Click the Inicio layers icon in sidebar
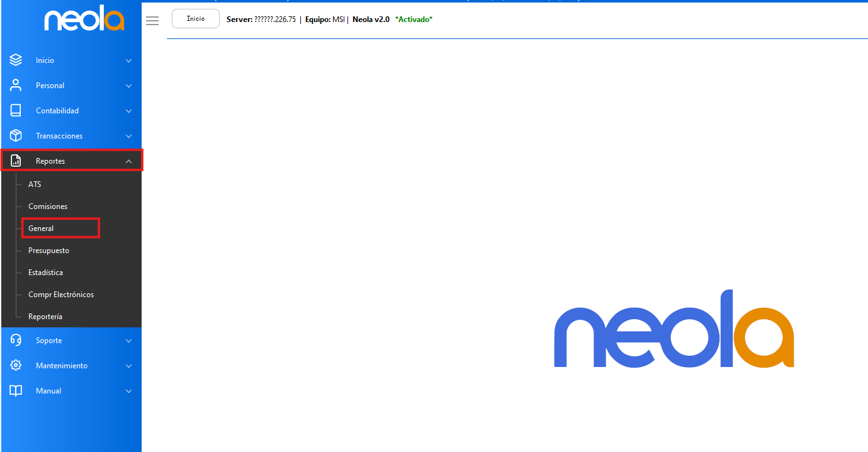 [16, 60]
